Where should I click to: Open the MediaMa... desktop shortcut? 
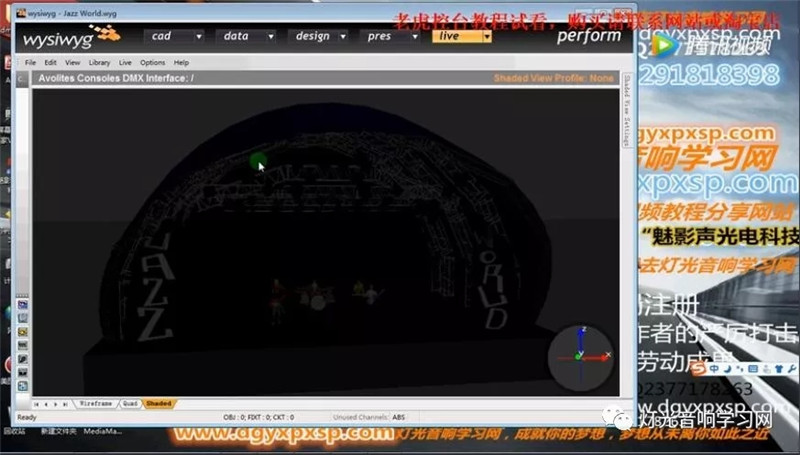[x=103, y=431]
